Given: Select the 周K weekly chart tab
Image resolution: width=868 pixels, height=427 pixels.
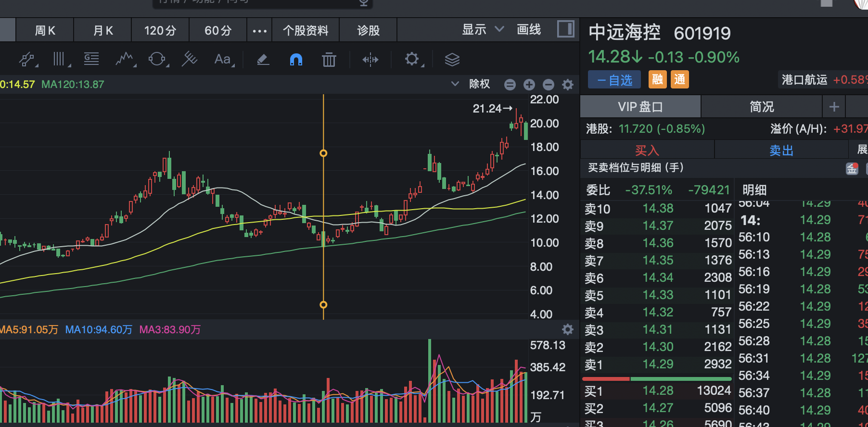Looking at the screenshot, I should (x=45, y=31).
